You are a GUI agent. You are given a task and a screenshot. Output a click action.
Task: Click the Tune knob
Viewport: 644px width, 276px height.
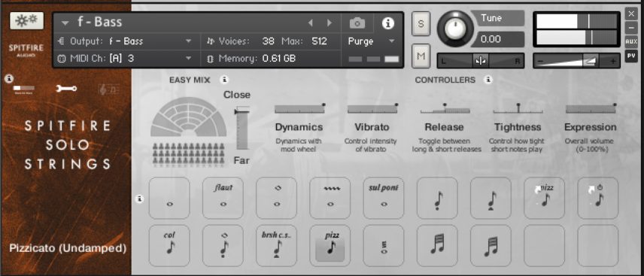[x=454, y=28]
